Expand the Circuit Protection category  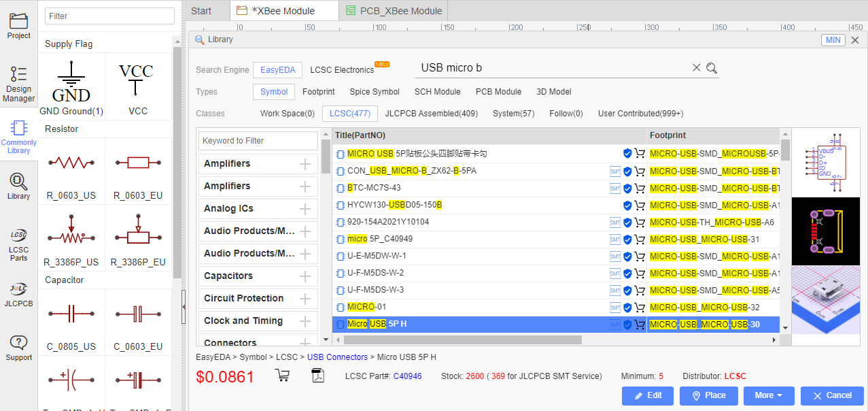coord(305,299)
